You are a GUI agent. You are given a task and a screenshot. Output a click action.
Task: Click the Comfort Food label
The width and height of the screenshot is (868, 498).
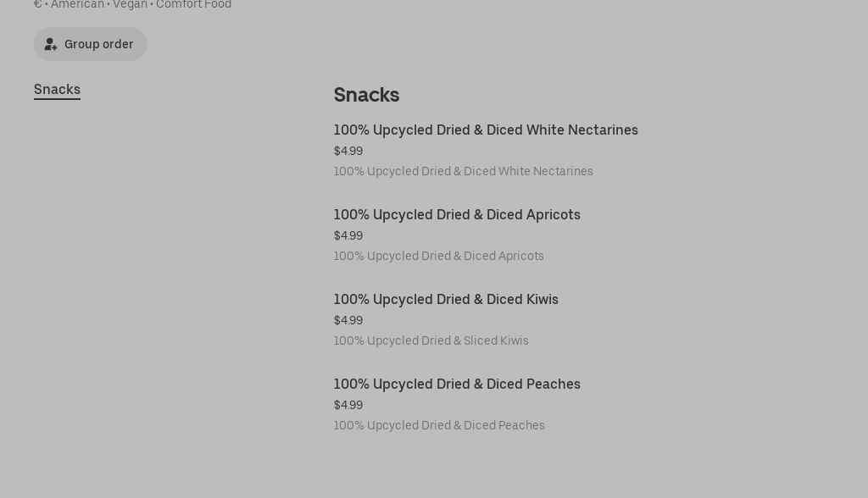pyautogui.click(x=193, y=4)
